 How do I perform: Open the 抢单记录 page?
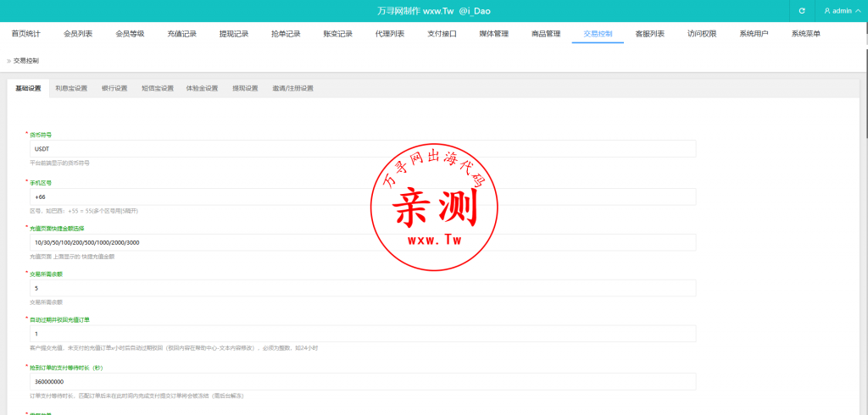(286, 34)
